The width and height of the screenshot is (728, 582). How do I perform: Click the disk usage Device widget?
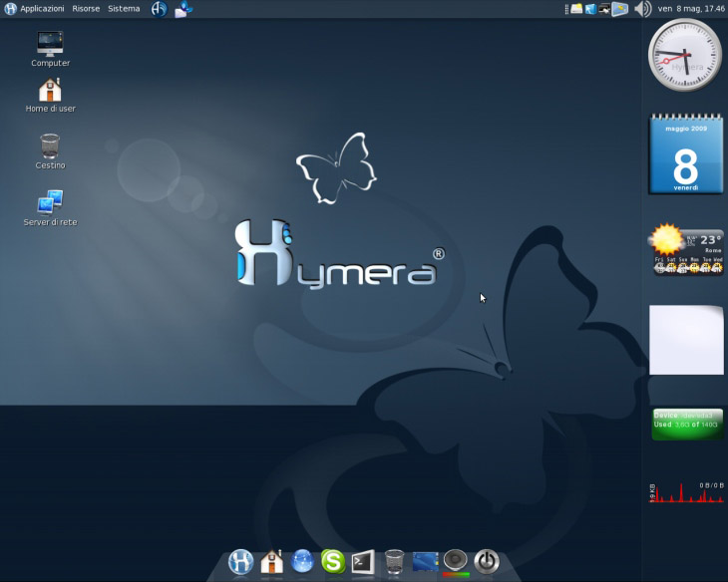(x=687, y=424)
